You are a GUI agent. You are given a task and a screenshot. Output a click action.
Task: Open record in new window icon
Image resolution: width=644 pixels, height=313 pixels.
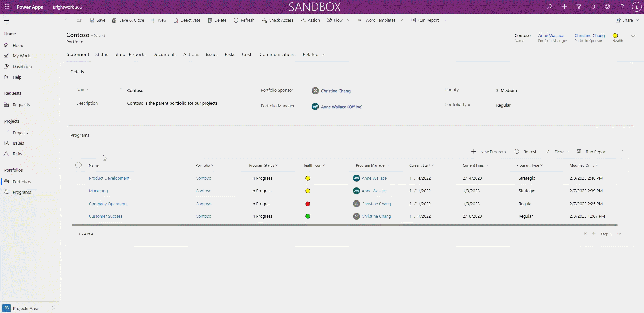click(x=79, y=20)
